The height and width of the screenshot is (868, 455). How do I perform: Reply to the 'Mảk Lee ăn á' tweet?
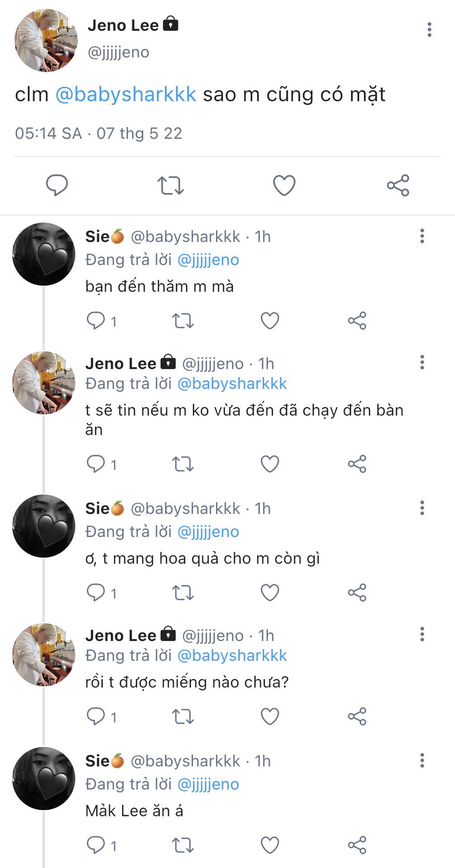coord(96,845)
